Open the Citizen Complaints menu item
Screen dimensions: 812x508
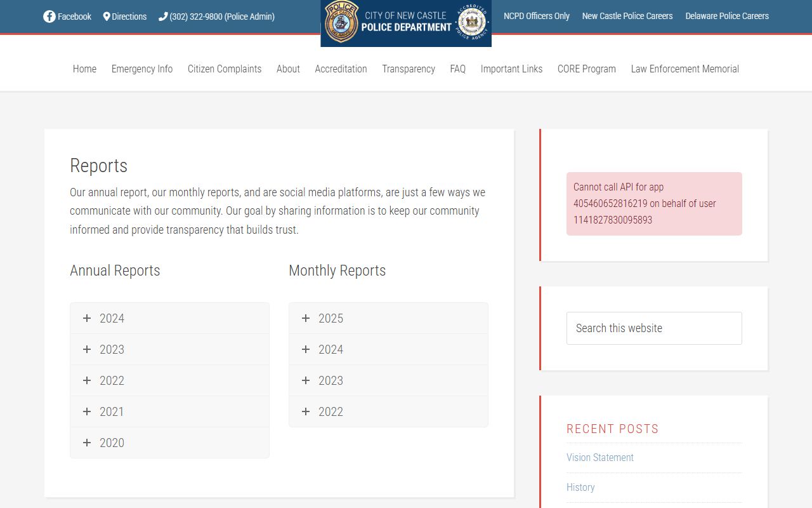click(x=225, y=69)
